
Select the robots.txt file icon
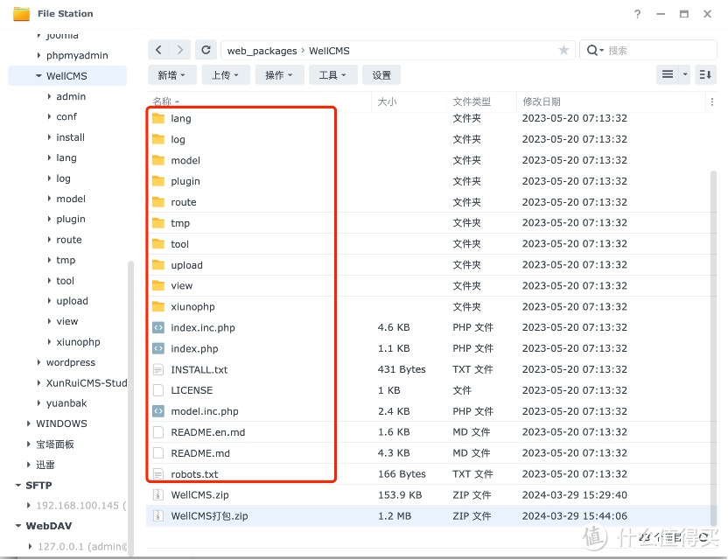click(x=158, y=474)
